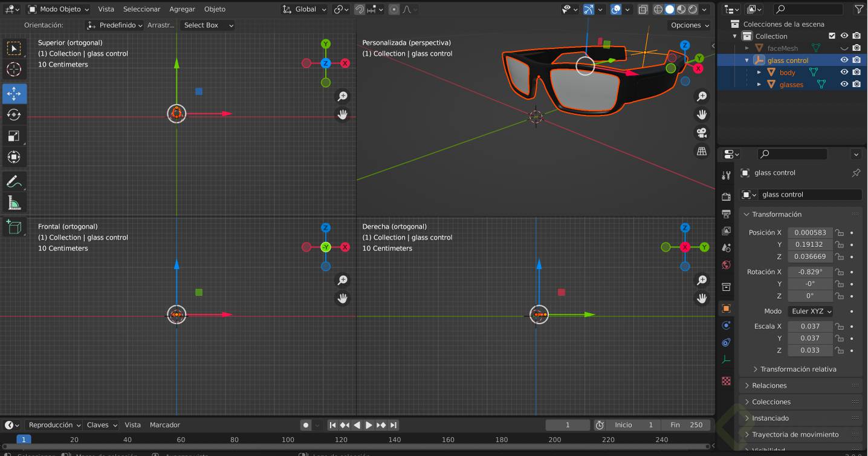Open the Seleccionar menu
Screen dimensions: 868x456
pos(141,9)
